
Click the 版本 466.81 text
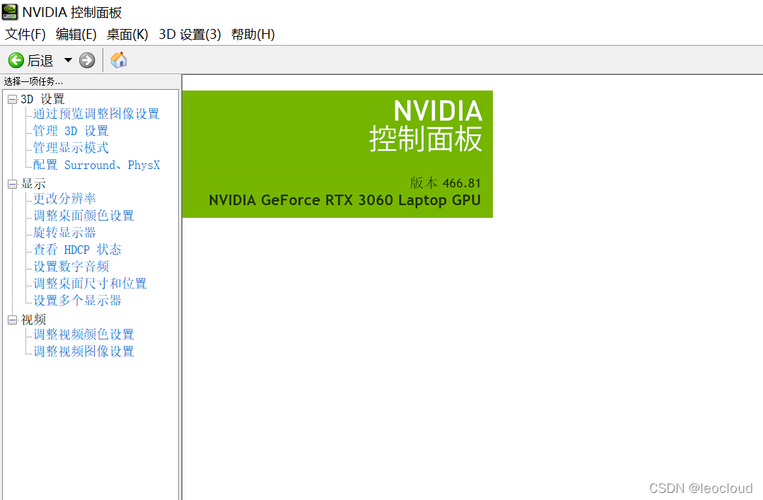click(x=445, y=183)
